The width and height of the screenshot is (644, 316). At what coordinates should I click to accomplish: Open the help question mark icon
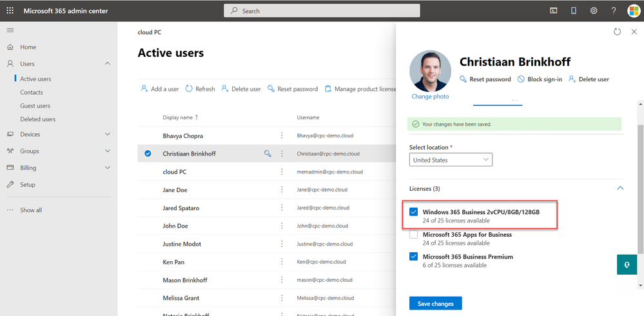(x=614, y=11)
